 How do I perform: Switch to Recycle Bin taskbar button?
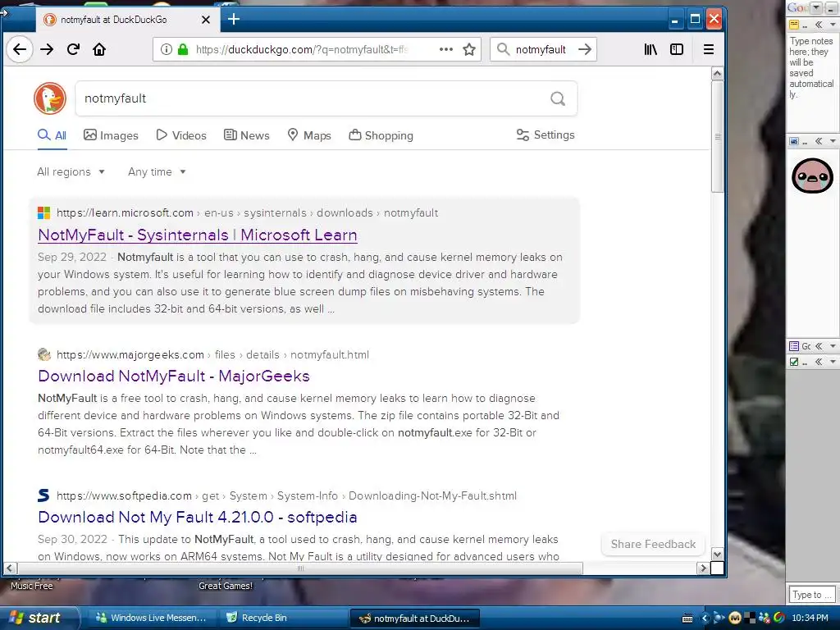283,618
